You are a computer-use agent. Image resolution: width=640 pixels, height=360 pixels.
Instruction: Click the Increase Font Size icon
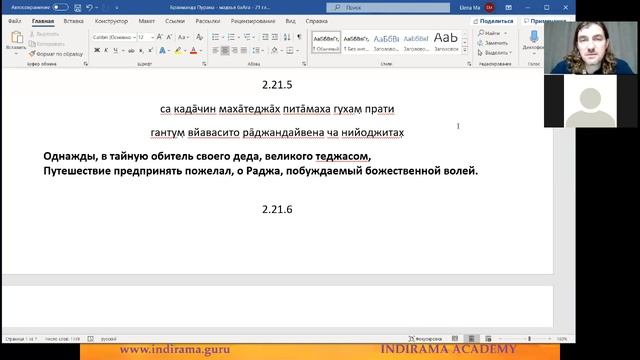click(x=160, y=37)
